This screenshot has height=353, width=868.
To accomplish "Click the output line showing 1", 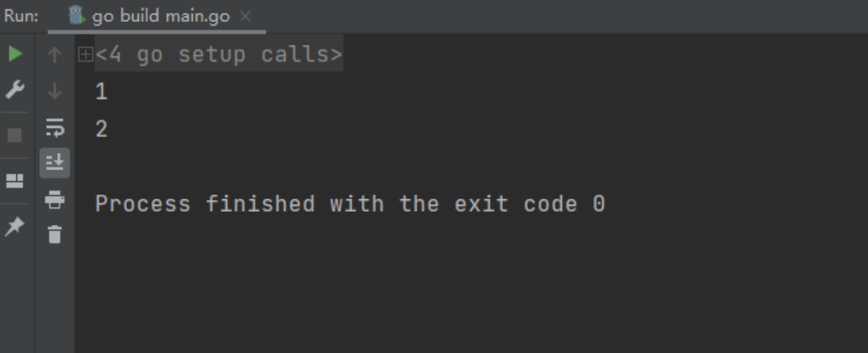I will (101, 92).
